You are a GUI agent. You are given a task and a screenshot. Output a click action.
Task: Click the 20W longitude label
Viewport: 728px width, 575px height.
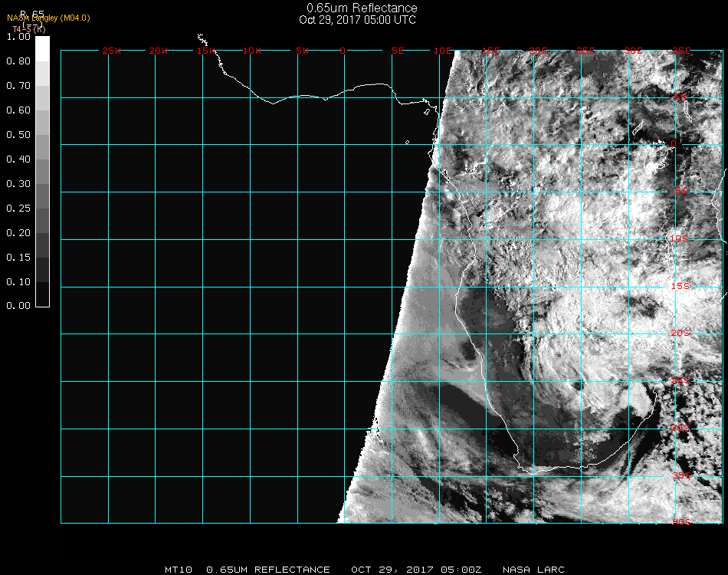pyautogui.click(x=158, y=51)
